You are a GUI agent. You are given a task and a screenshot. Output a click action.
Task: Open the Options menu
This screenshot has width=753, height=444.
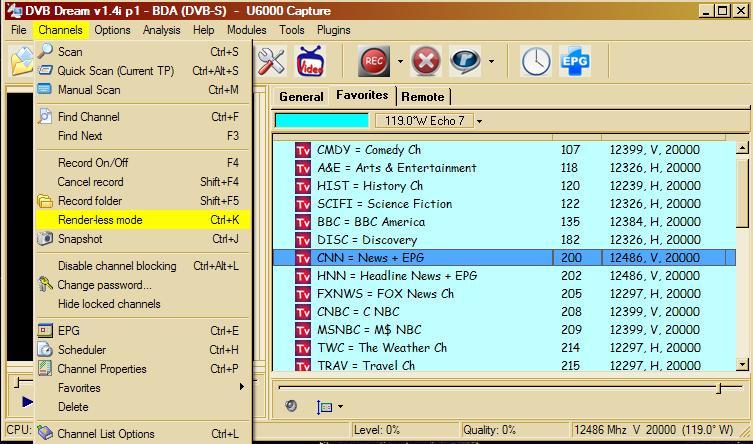click(112, 30)
